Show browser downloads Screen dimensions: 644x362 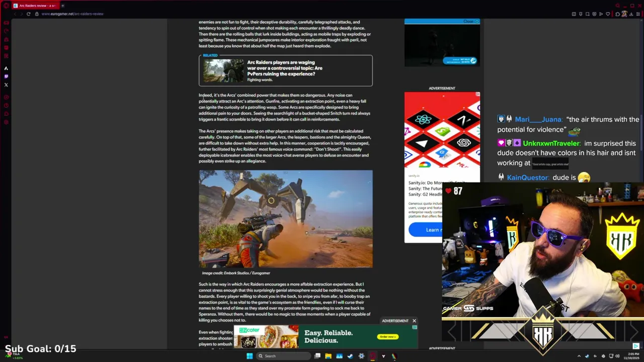pyautogui.click(x=631, y=14)
